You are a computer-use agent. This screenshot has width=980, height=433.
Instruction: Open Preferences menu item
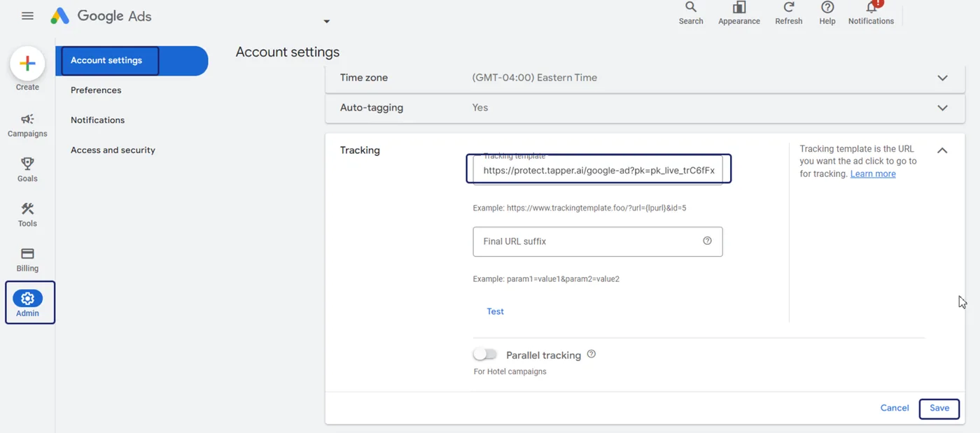point(96,90)
